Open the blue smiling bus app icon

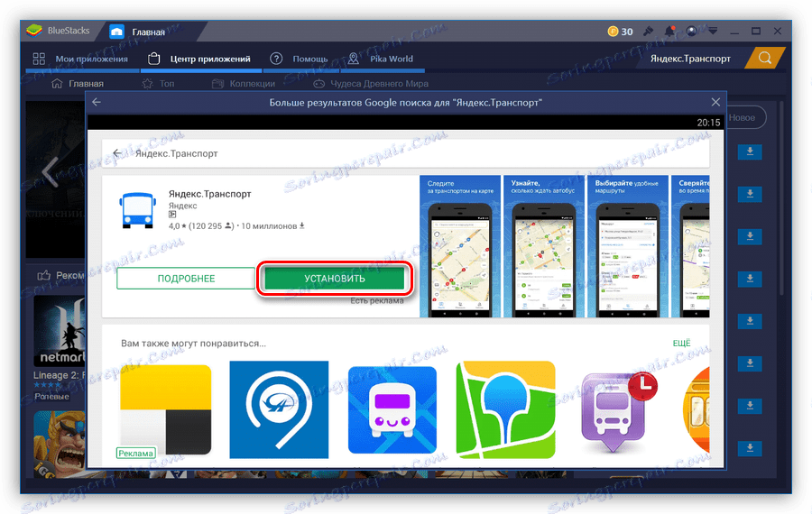[x=392, y=409]
